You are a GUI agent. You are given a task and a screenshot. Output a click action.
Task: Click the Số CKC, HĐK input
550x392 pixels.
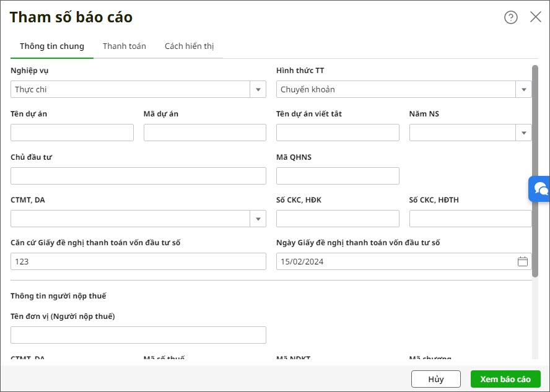click(x=338, y=219)
